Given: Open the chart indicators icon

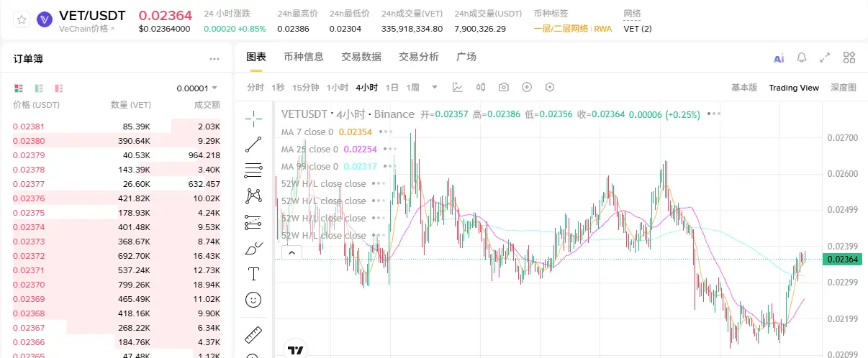Looking at the screenshot, I should [457, 87].
